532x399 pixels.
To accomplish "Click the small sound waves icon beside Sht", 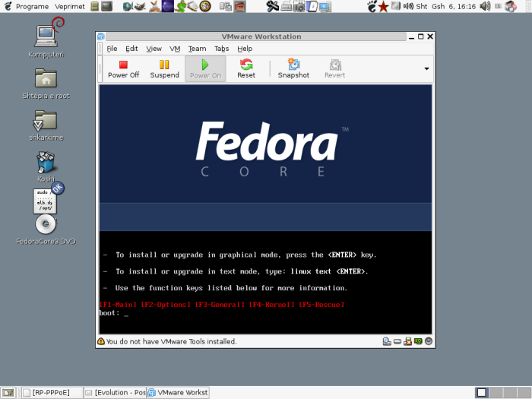I will click(408, 6).
